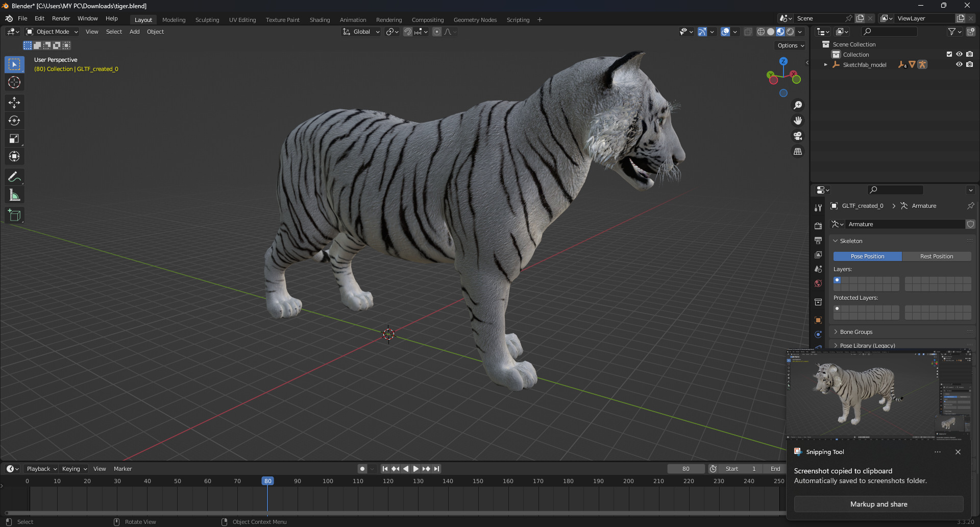This screenshot has width=980, height=527.
Task: Open the Object Mode dropdown
Action: coord(52,32)
